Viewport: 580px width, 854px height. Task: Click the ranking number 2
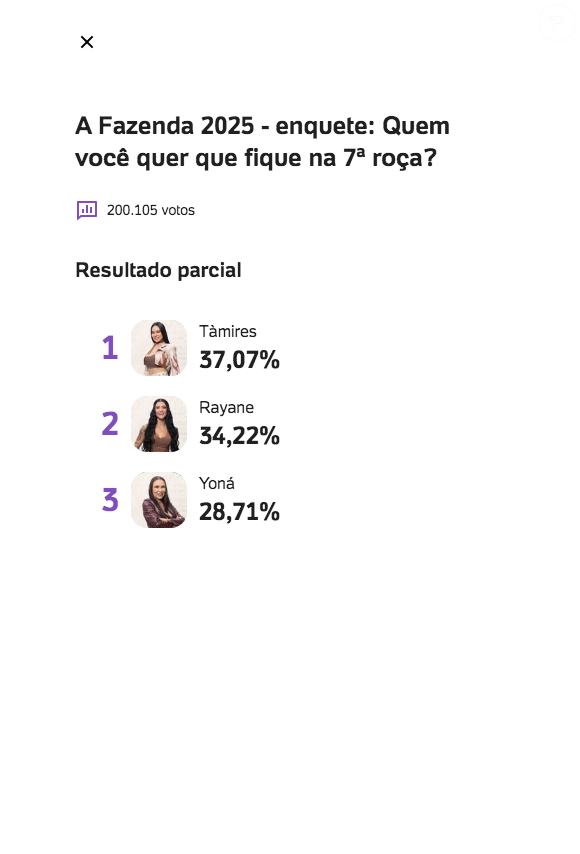pos(109,424)
